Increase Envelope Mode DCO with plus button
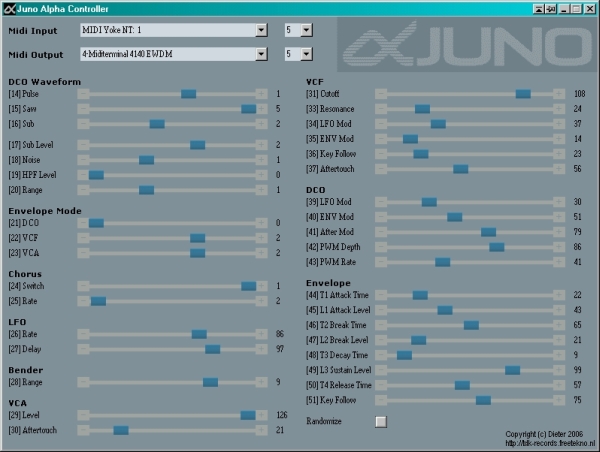600x452 pixels. (261, 223)
